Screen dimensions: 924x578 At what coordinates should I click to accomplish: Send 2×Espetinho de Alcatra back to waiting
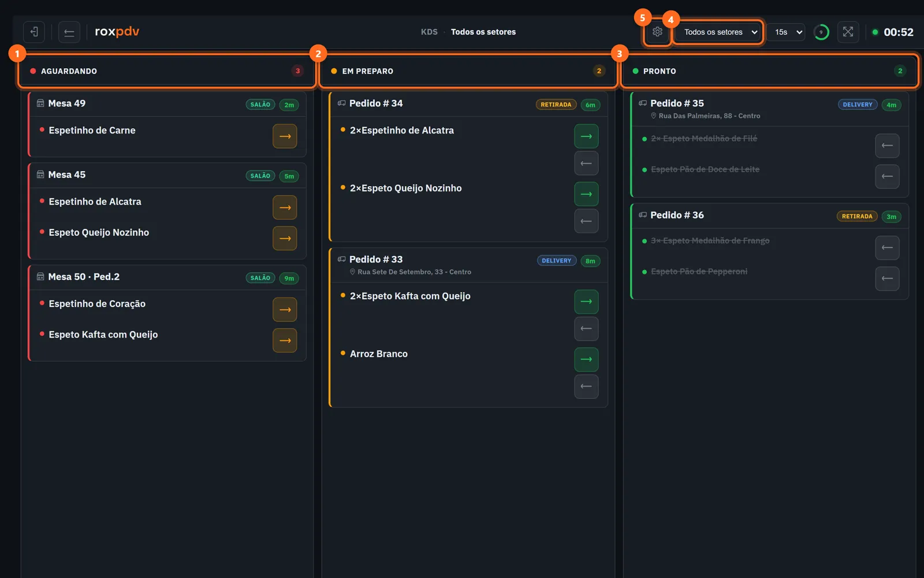[586, 163]
